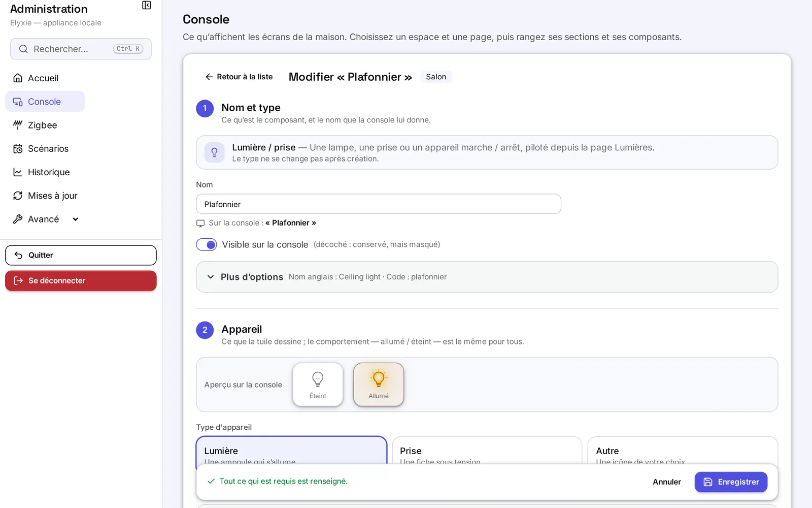
Task: Select the Allumé preview tile
Action: pyautogui.click(x=379, y=385)
